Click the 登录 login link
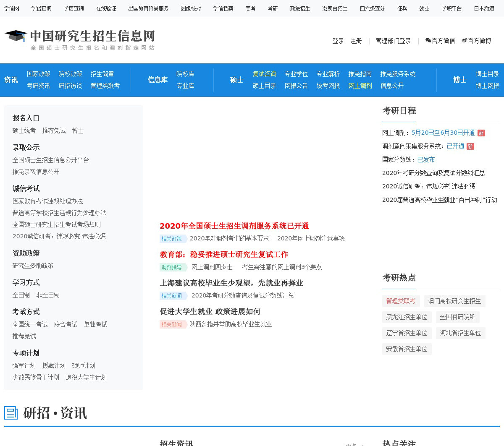 338,41
